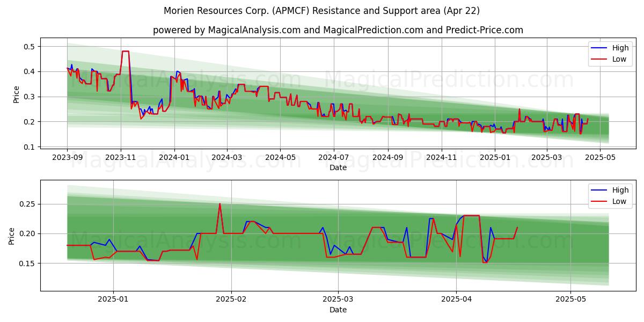This screenshot has height=322, width=644.
Task: Click the top chart's 'Price' y-axis label
Action: pyautogui.click(x=16, y=94)
